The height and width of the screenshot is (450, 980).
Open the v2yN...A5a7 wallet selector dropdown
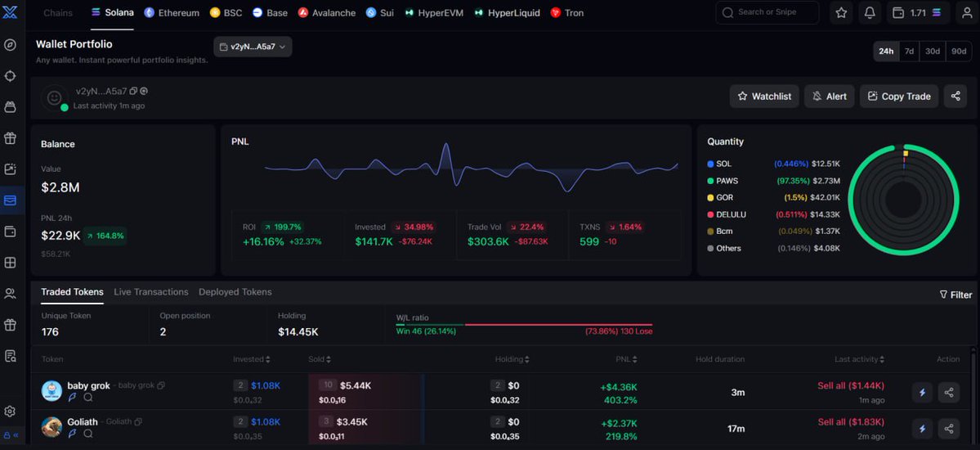click(x=253, y=47)
